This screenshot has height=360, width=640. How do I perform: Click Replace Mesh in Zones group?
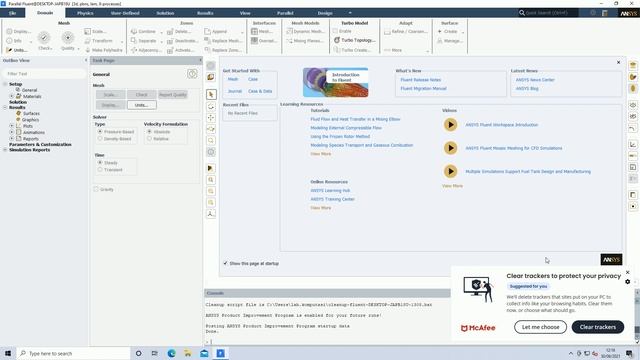tap(222, 41)
